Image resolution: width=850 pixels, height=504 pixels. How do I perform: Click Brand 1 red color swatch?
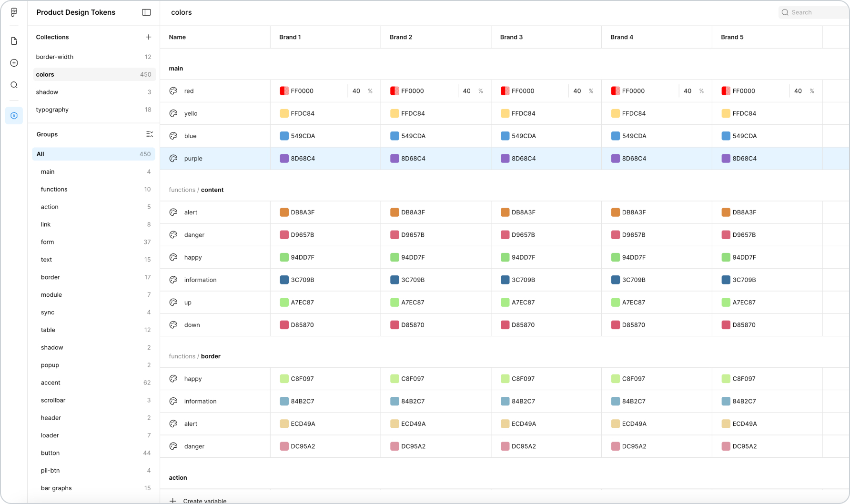(x=284, y=91)
